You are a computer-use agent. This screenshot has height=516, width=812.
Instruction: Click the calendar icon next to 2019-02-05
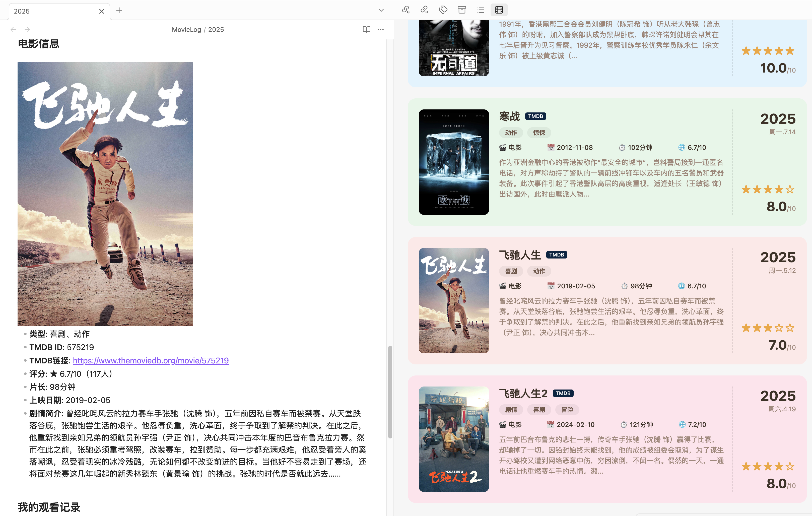(551, 286)
